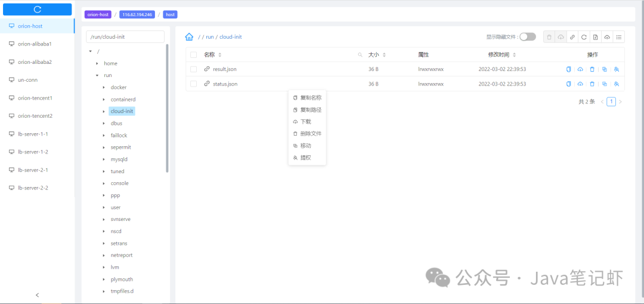644x304 pixels.
Task: Delete result.json using its trash icon
Action: [592, 69]
